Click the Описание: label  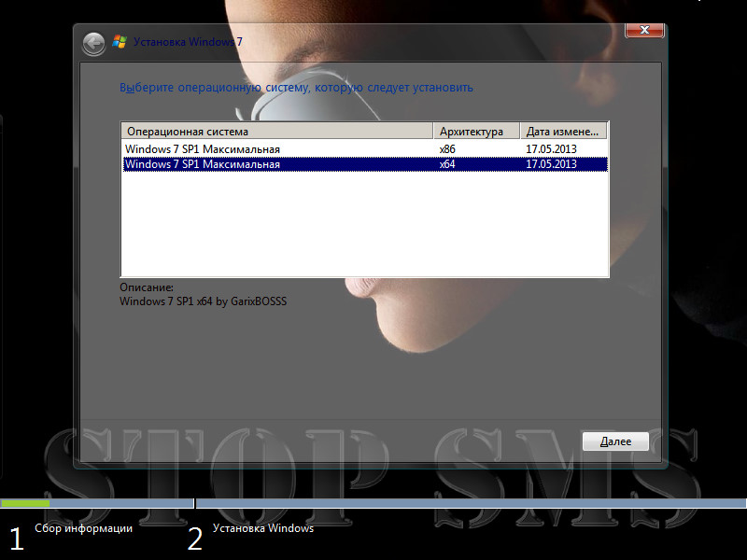(x=147, y=287)
